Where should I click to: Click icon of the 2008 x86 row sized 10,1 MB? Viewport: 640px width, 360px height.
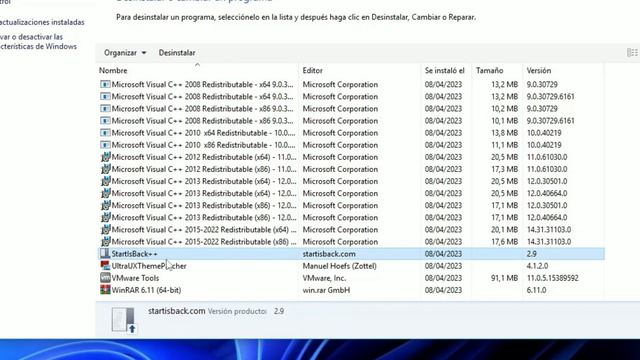coord(105,121)
